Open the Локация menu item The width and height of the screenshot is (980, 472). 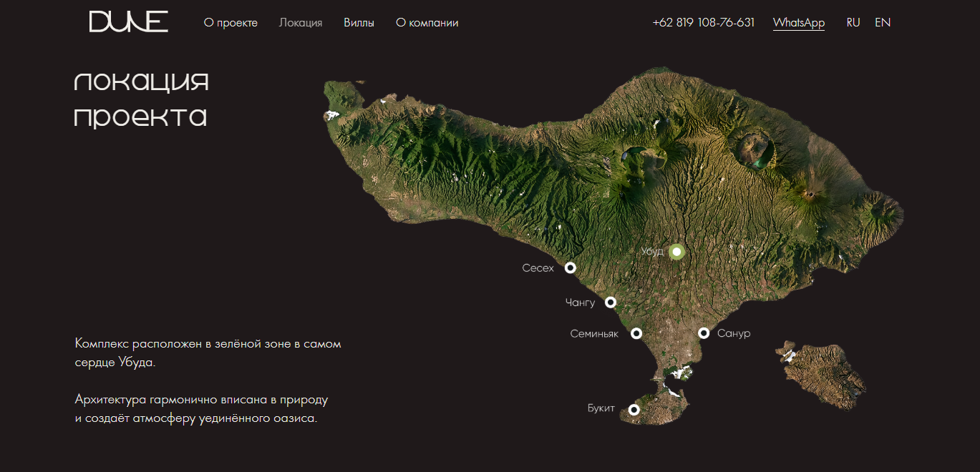click(x=301, y=23)
